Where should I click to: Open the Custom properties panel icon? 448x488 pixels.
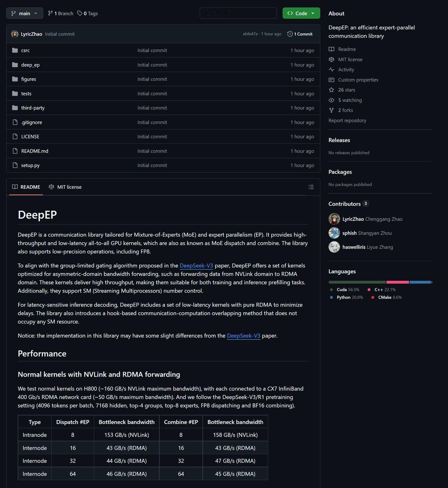coord(331,80)
